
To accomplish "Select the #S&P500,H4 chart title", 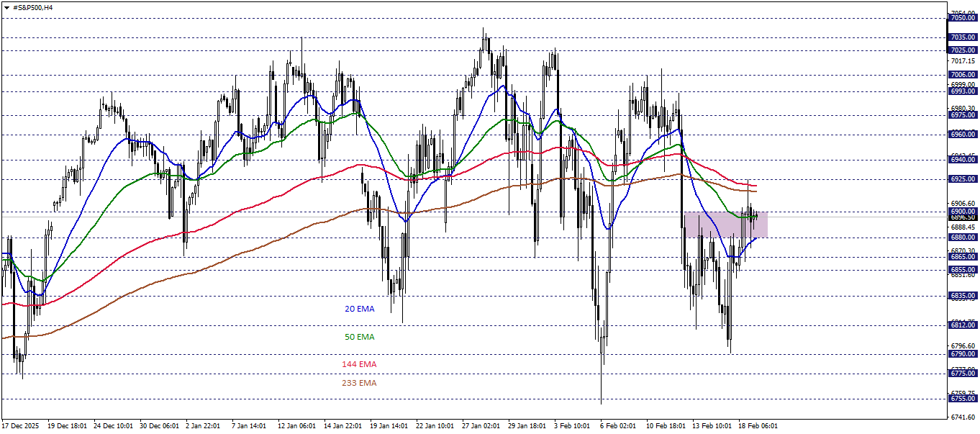I will [x=34, y=7].
